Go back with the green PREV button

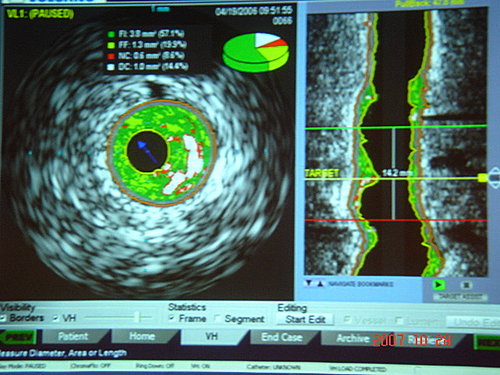point(17,337)
